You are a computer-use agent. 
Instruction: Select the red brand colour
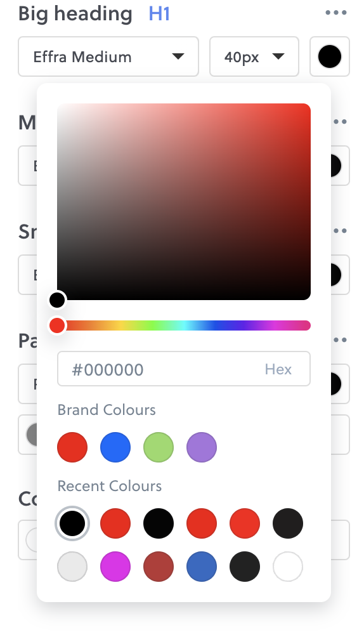(x=72, y=447)
